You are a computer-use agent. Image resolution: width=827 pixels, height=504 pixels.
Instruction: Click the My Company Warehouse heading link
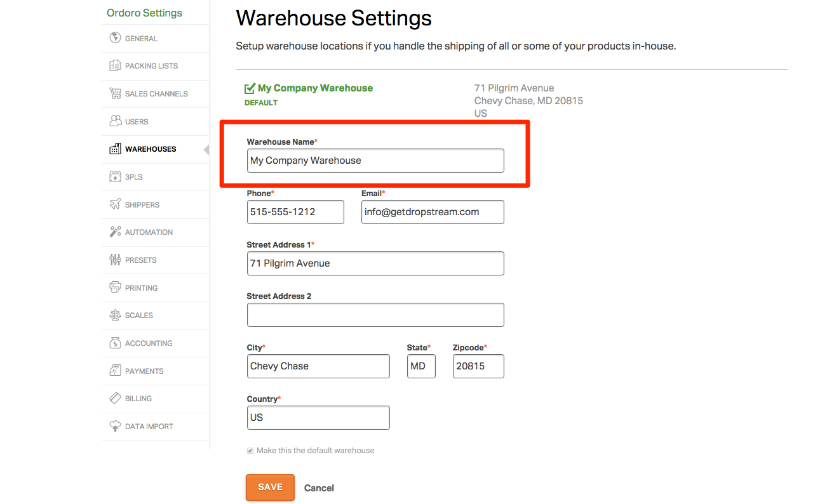coord(315,88)
